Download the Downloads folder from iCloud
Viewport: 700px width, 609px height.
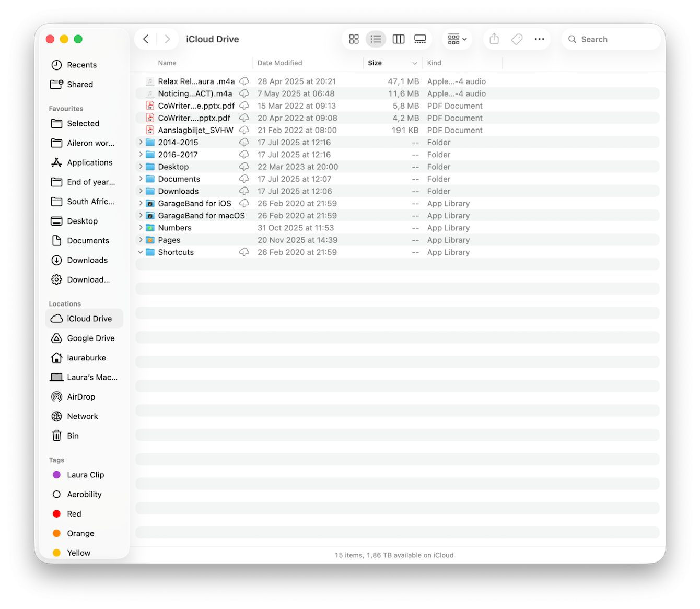(x=244, y=191)
